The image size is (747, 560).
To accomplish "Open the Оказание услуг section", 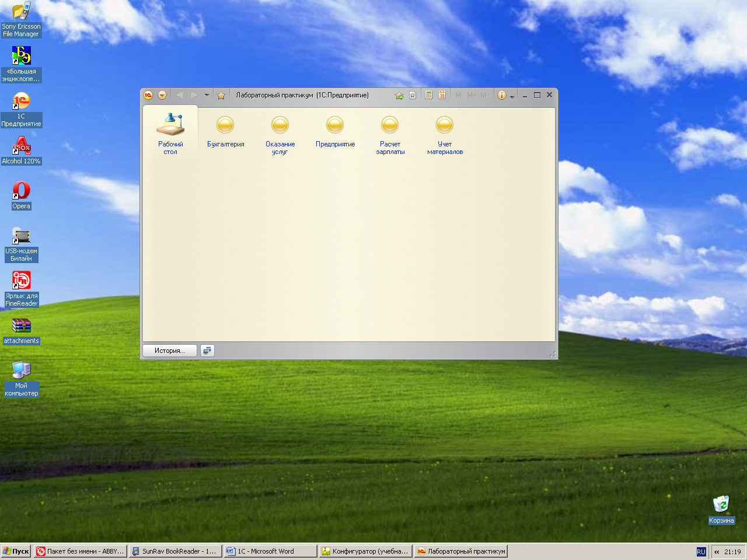I will pyautogui.click(x=280, y=135).
